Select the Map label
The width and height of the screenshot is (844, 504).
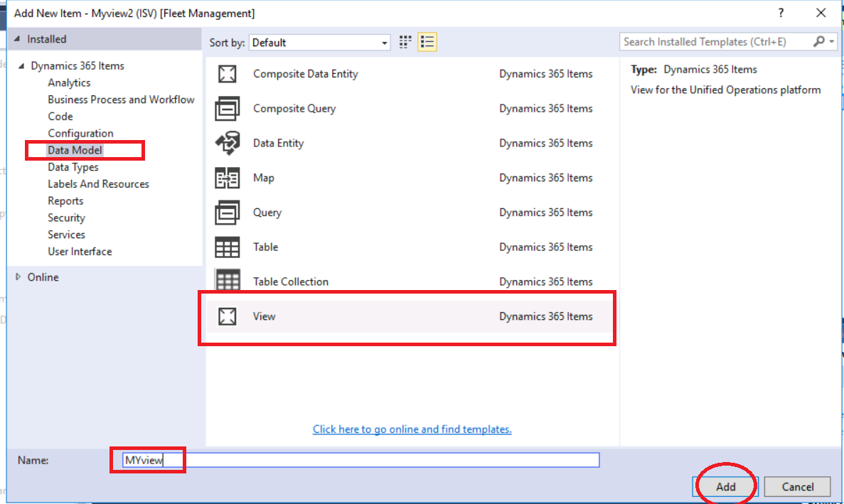[x=264, y=178]
